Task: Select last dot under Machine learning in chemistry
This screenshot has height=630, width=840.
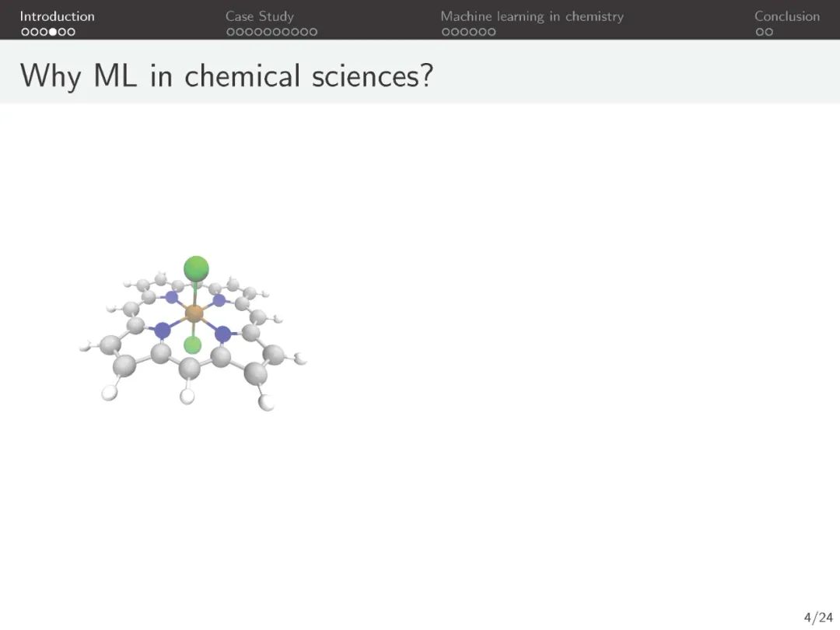Action: 492,32
